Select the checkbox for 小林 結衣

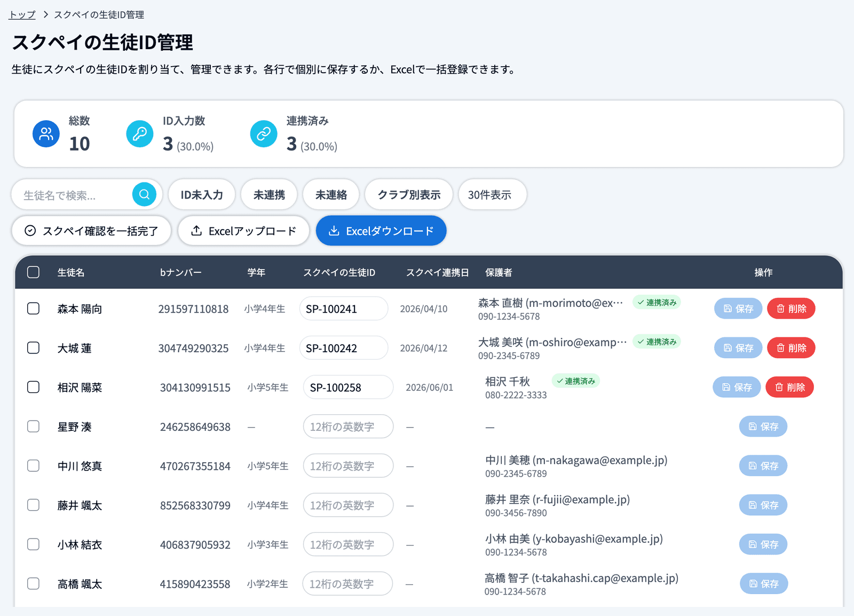[33, 544]
